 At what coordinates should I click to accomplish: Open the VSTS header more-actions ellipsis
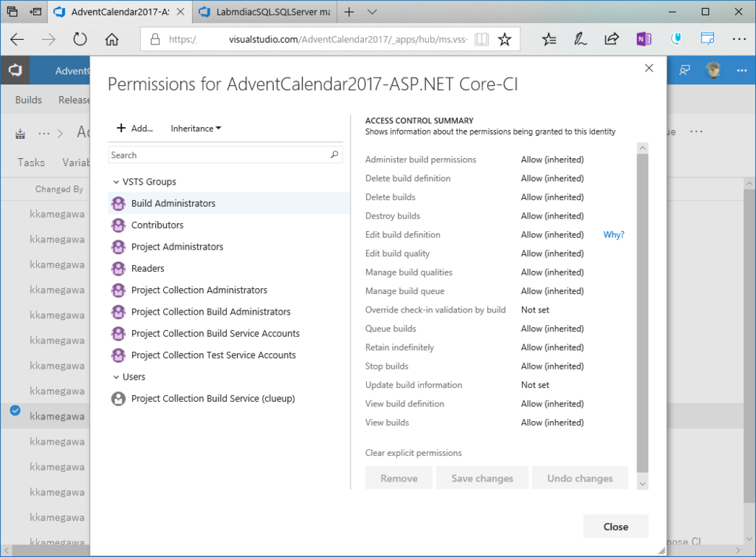[741, 70]
